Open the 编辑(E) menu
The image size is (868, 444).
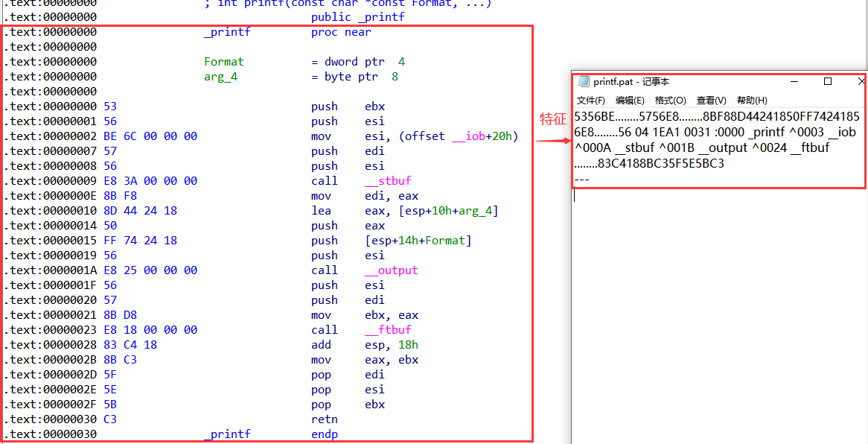[630, 101]
